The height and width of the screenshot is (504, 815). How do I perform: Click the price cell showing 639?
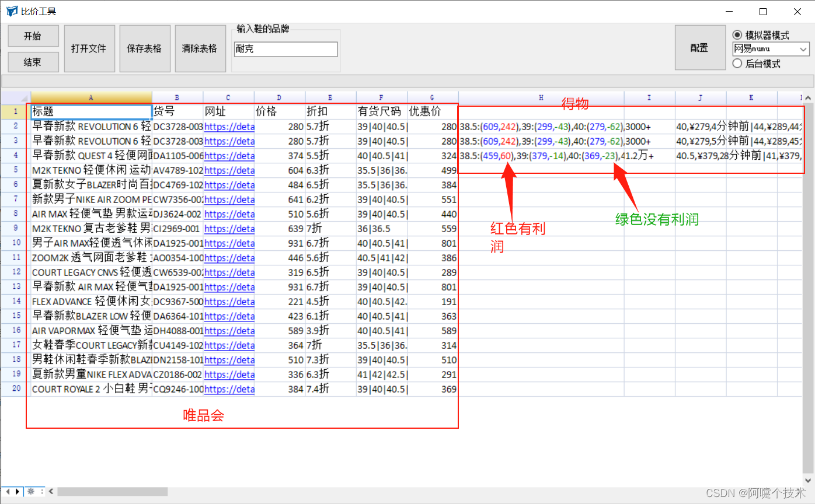280,229
